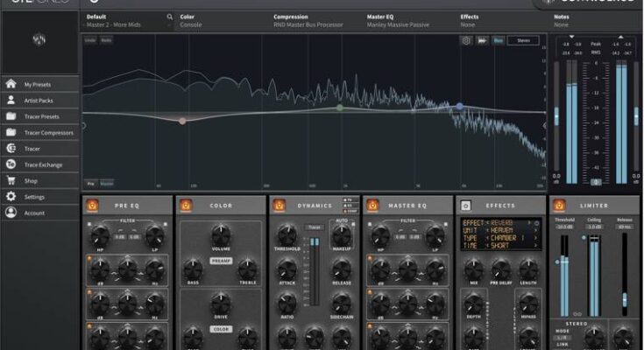
Task: Click the analyzer settings icon above the spectrum
Action: coord(466,40)
